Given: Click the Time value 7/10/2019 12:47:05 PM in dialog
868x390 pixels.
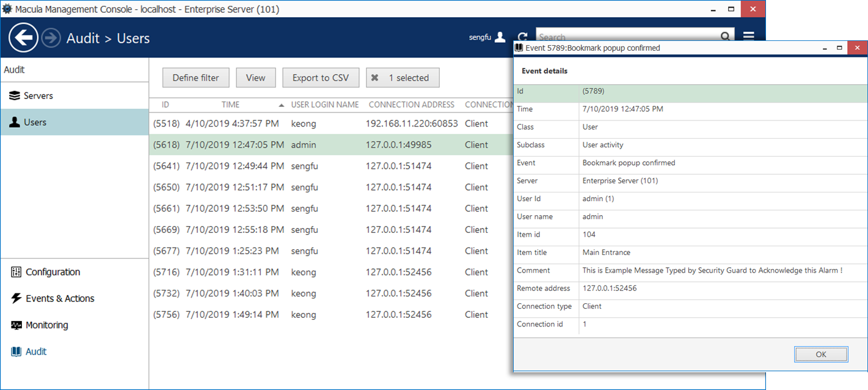Looking at the screenshot, I should click(x=623, y=109).
